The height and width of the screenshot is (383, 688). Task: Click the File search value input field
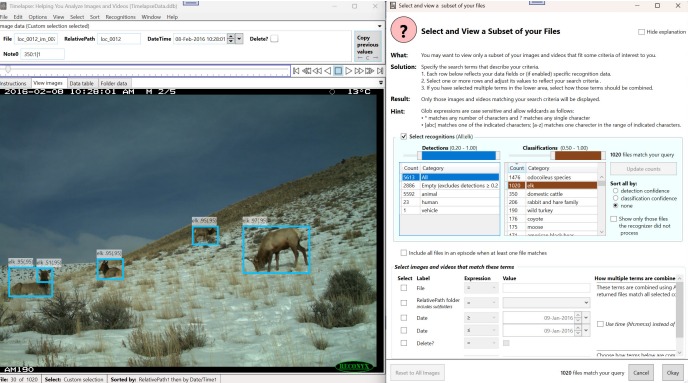[x=546, y=288]
